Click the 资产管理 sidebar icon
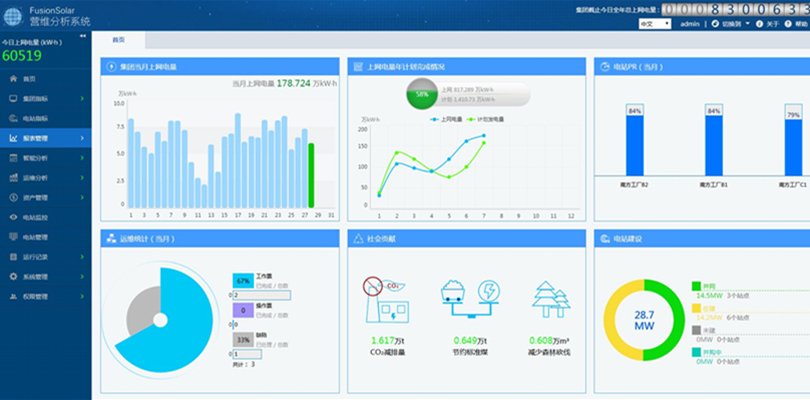 [12, 197]
